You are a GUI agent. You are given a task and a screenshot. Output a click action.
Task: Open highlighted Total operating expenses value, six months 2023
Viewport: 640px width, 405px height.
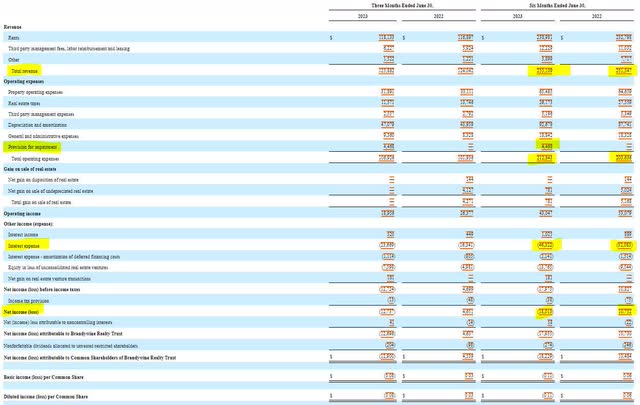[545, 159]
